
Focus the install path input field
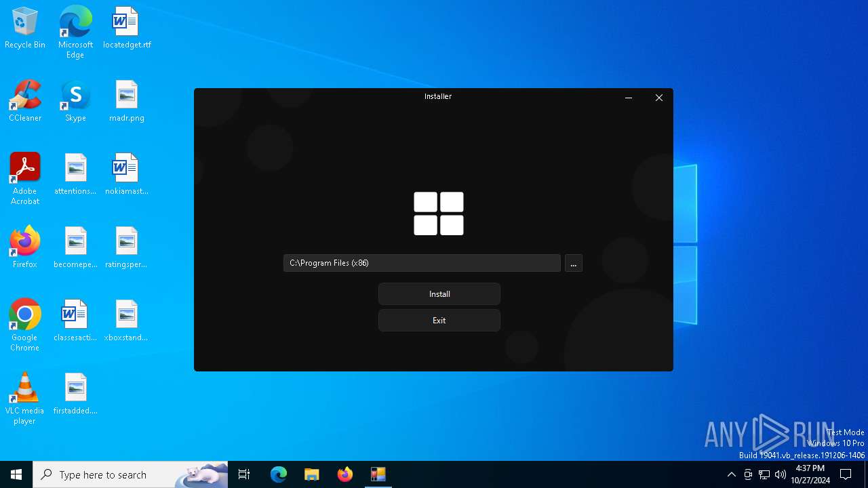[422, 263]
